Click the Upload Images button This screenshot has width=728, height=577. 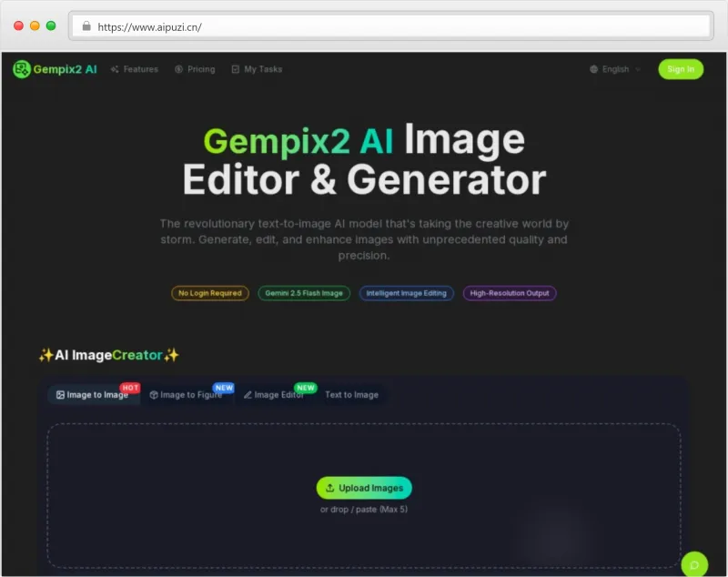[364, 488]
